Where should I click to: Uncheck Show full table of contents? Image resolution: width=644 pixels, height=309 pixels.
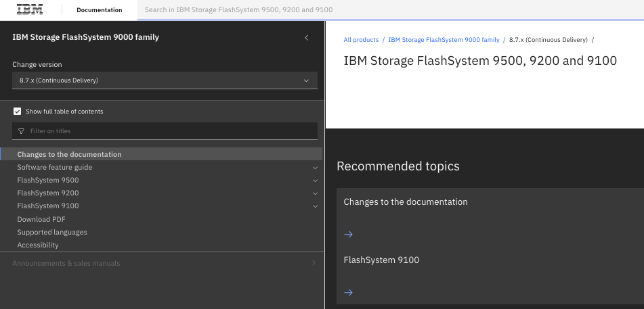(17, 112)
